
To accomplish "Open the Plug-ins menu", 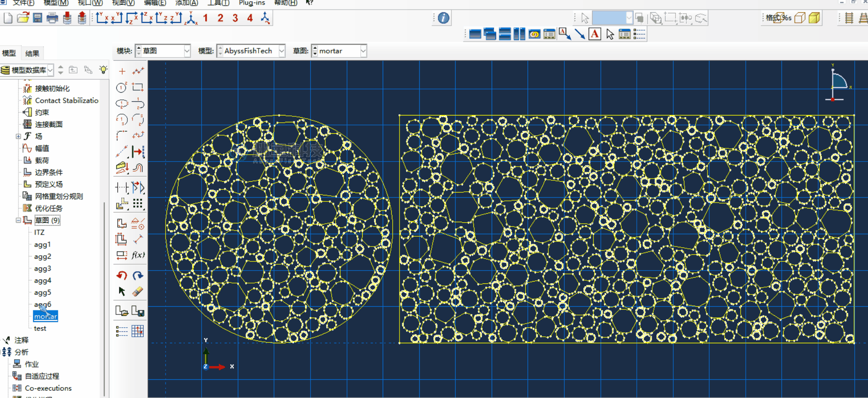I will 252,3.
